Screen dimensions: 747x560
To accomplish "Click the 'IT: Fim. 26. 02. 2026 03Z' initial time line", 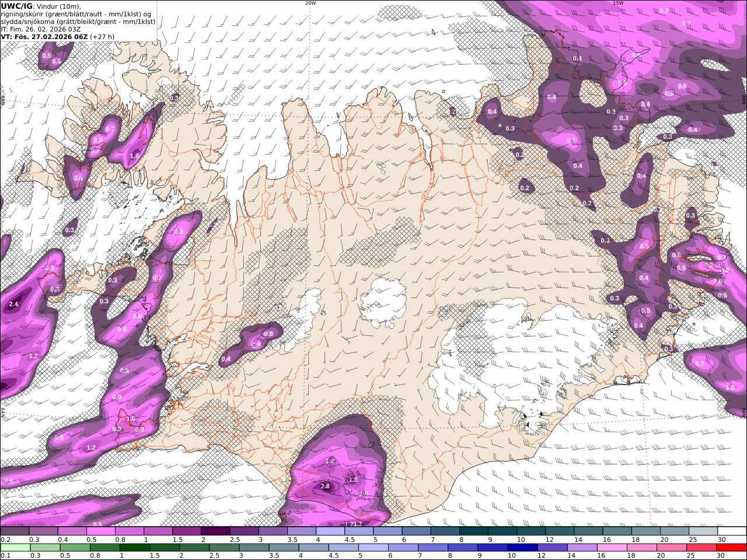I will click(x=40, y=29).
